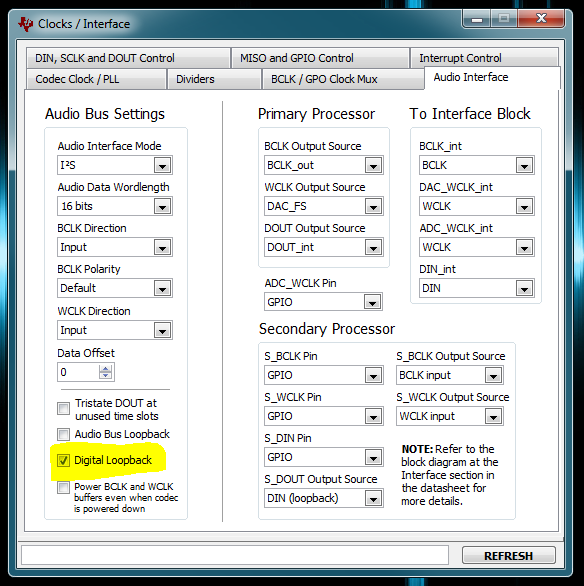Screen dimensions: 584x586
Task: Select the Audio Interface tab
Action: [x=492, y=78]
